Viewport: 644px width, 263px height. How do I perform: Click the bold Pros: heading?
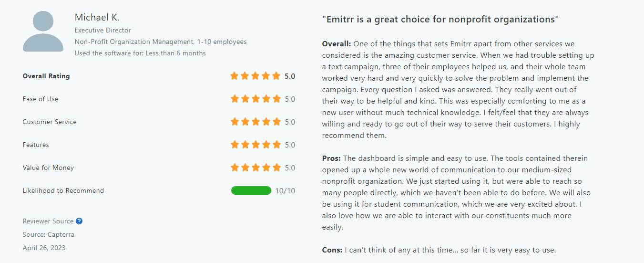[x=331, y=158]
